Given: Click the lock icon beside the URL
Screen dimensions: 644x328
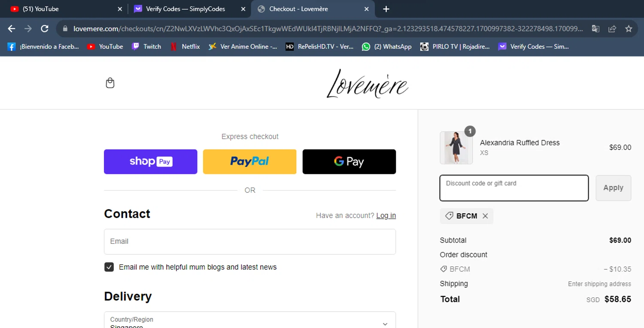Looking at the screenshot, I should [x=65, y=29].
